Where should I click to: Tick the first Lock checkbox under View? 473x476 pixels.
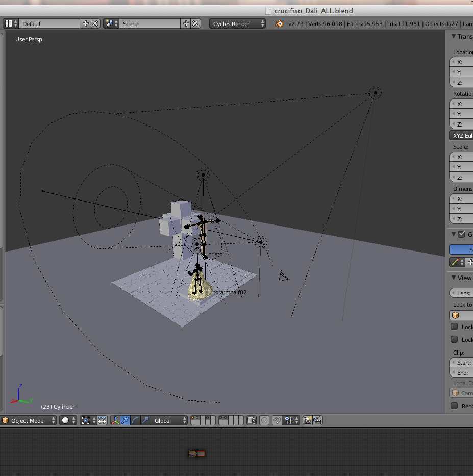(454, 327)
